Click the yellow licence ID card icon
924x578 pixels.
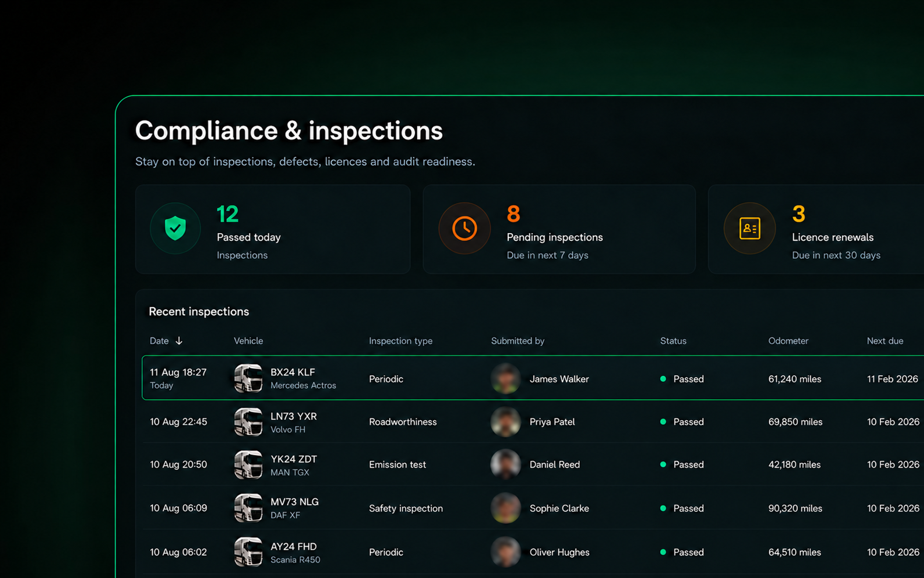(x=750, y=228)
